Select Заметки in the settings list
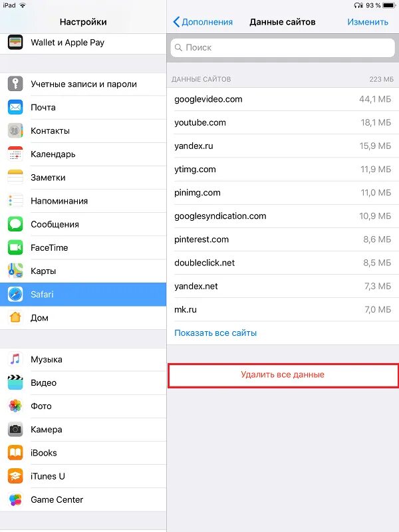The image size is (399, 532). coord(83,178)
